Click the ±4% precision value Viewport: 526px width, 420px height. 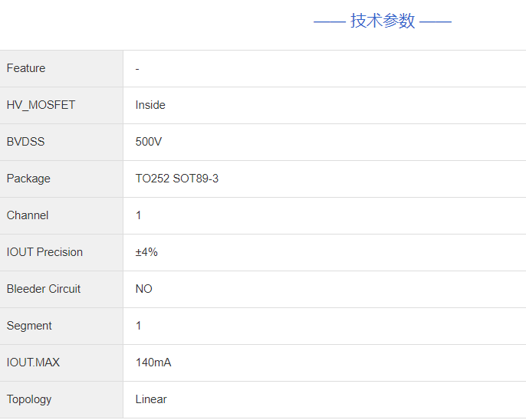point(146,252)
